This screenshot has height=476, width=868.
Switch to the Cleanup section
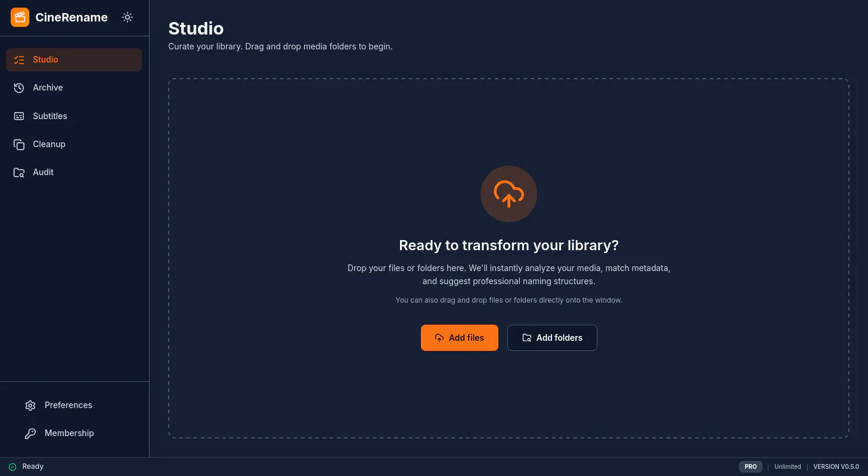[74, 144]
